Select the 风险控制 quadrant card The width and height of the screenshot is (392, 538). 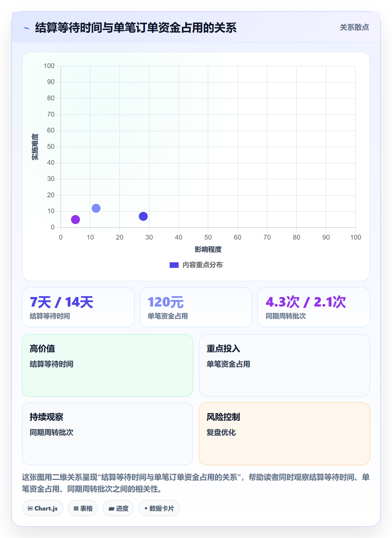(x=284, y=434)
